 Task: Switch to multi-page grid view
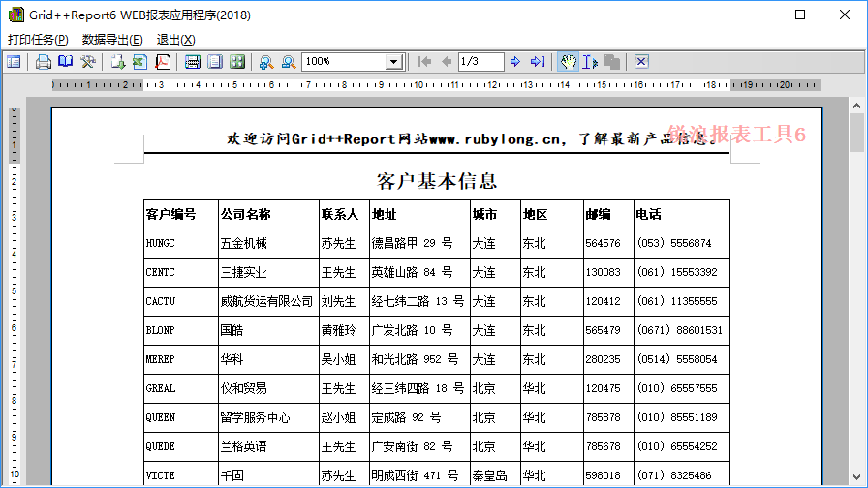tap(237, 62)
